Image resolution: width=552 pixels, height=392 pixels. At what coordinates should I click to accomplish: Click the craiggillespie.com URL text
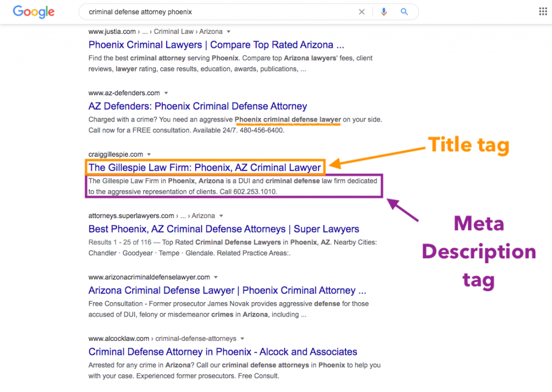(x=115, y=155)
